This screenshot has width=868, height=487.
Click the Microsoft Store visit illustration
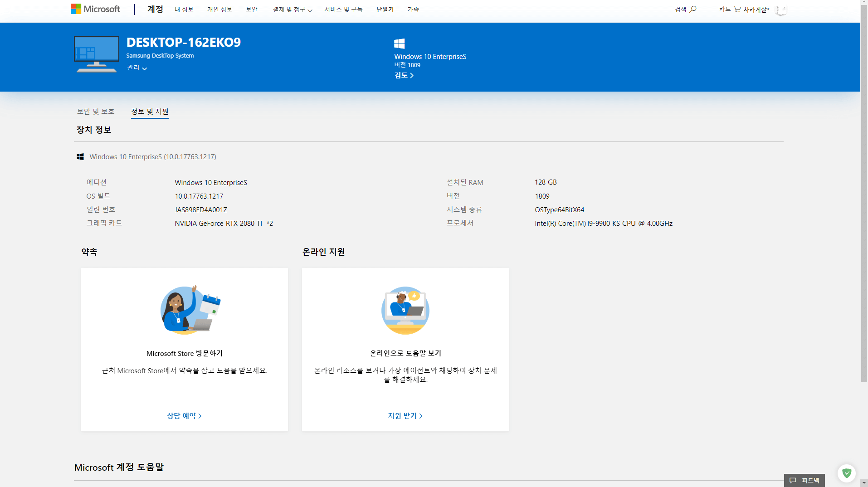click(190, 310)
